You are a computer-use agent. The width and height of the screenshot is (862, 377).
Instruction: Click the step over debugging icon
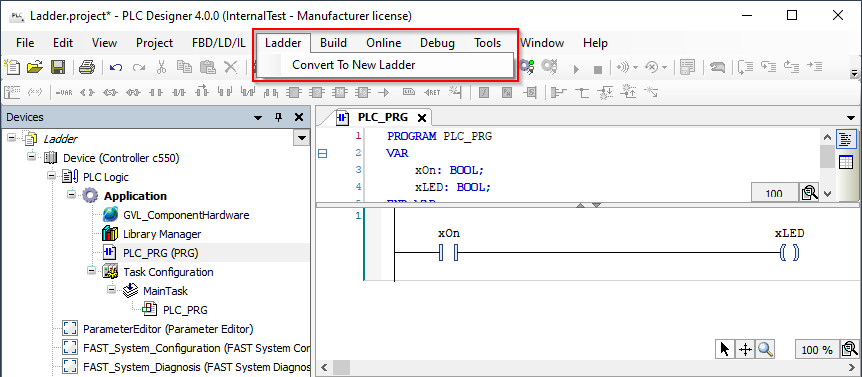point(745,67)
